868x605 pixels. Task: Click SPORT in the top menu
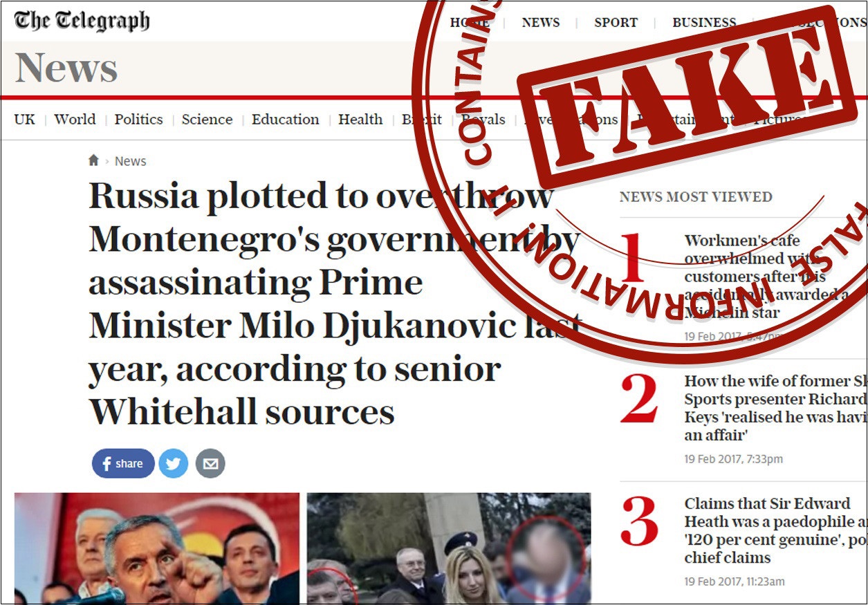point(616,22)
